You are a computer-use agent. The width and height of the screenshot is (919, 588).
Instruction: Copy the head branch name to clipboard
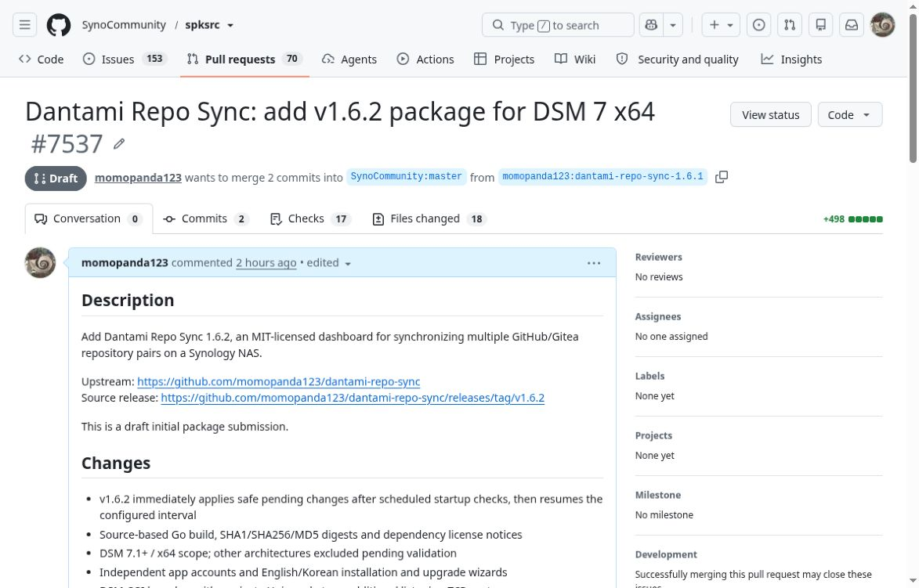(x=722, y=177)
